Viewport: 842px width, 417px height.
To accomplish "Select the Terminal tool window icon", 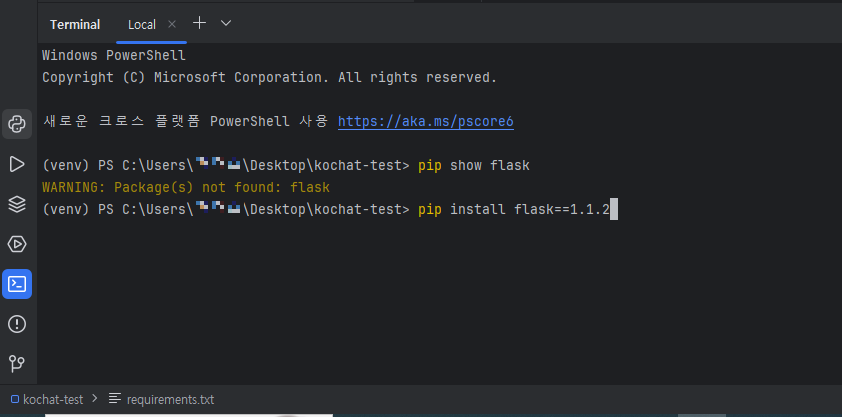I will (x=17, y=284).
